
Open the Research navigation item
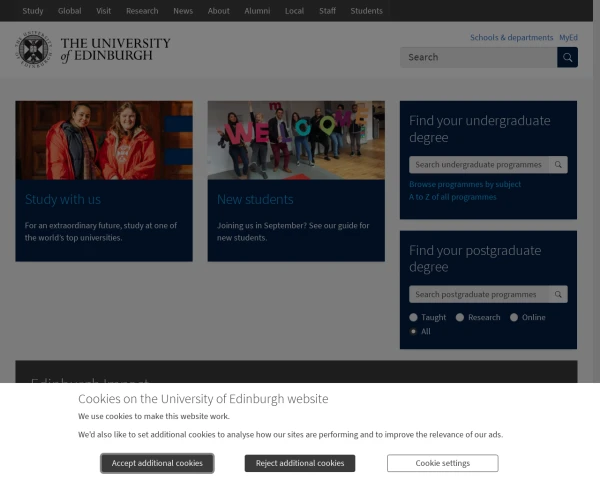142,11
